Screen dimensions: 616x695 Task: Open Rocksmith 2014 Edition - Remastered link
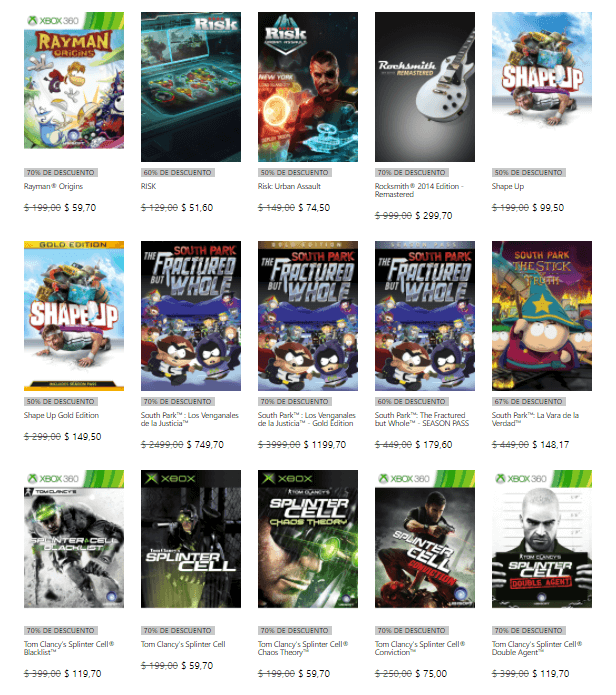pyautogui.click(x=419, y=191)
